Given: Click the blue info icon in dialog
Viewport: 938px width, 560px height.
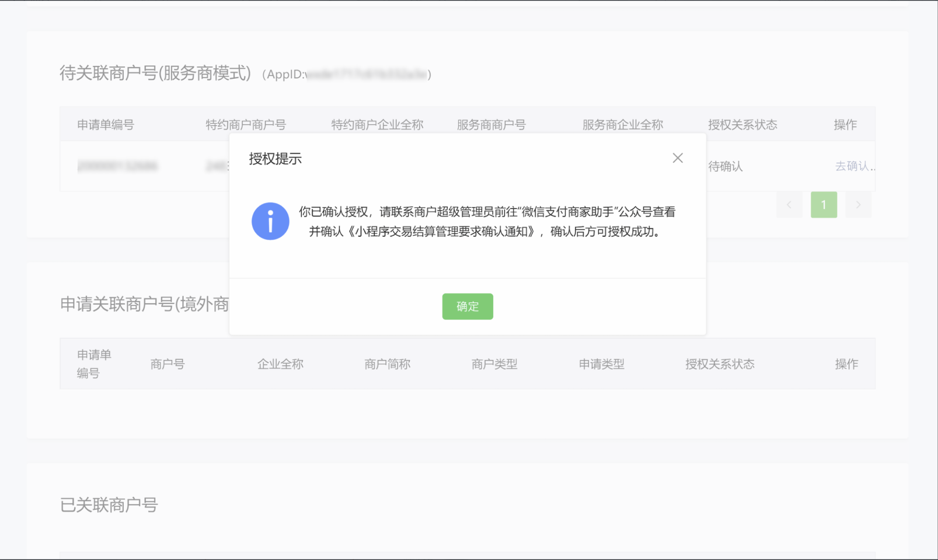Looking at the screenshot, I should (x=270, y=221).
